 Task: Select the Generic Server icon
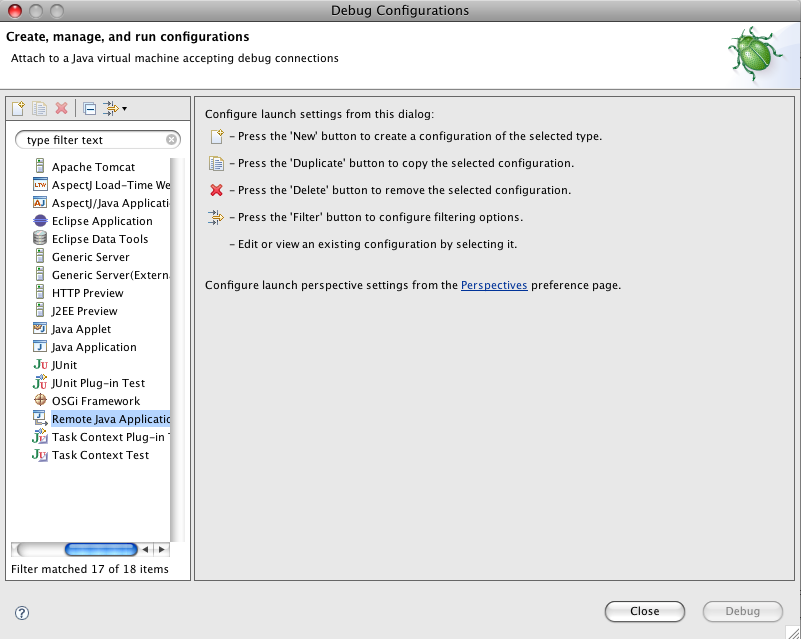click(x=40, y=256)
